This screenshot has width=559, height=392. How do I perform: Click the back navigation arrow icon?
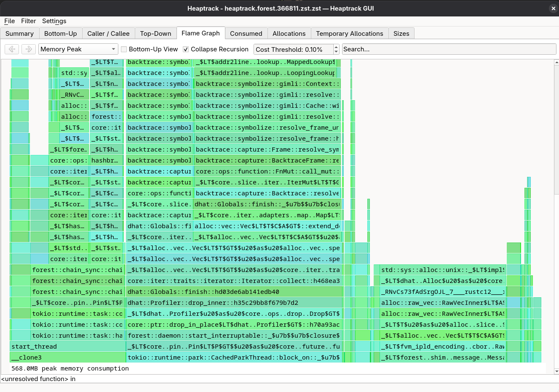click(12, 49)
